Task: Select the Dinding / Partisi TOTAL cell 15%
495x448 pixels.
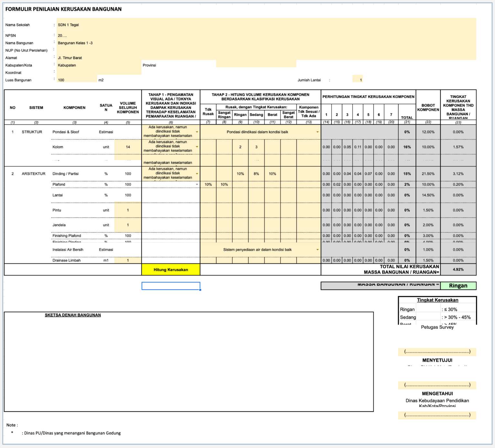Action: [407, 174]
